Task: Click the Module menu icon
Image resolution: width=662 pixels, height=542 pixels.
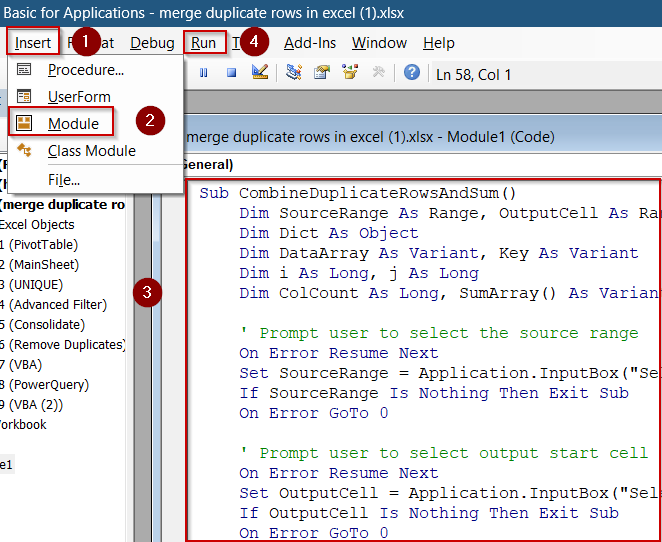Action: 24,123
